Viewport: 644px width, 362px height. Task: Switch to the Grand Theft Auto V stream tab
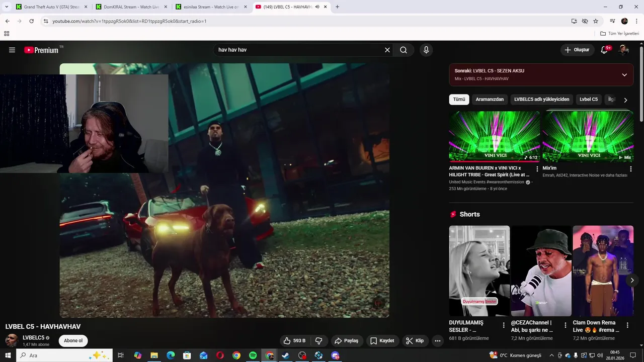pos(51,7)
